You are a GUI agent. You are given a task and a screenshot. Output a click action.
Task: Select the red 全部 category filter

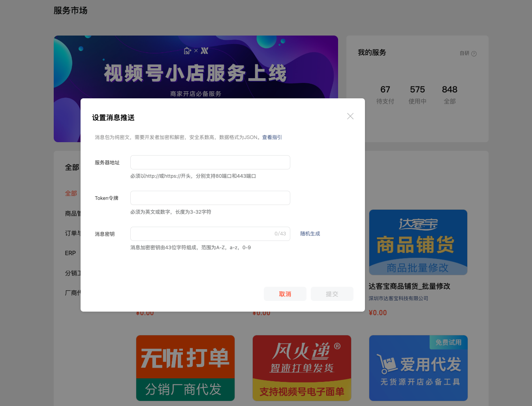pos(71,194)
